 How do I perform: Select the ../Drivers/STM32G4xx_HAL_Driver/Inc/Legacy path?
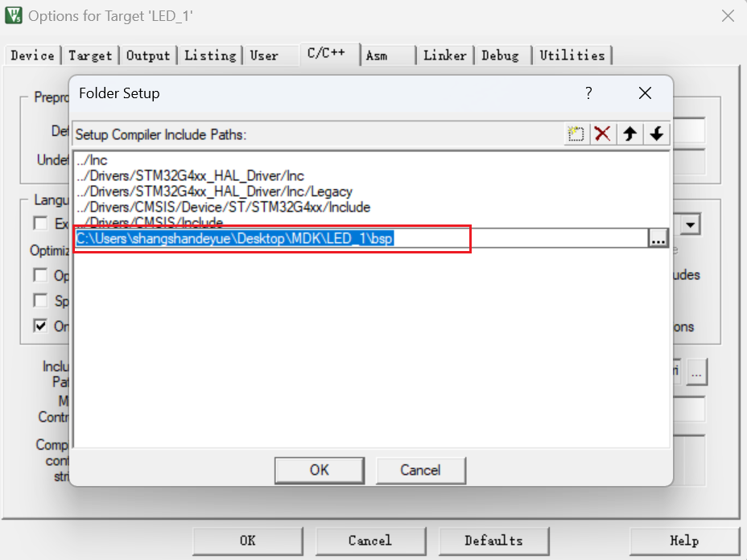[x=214, y=191]
